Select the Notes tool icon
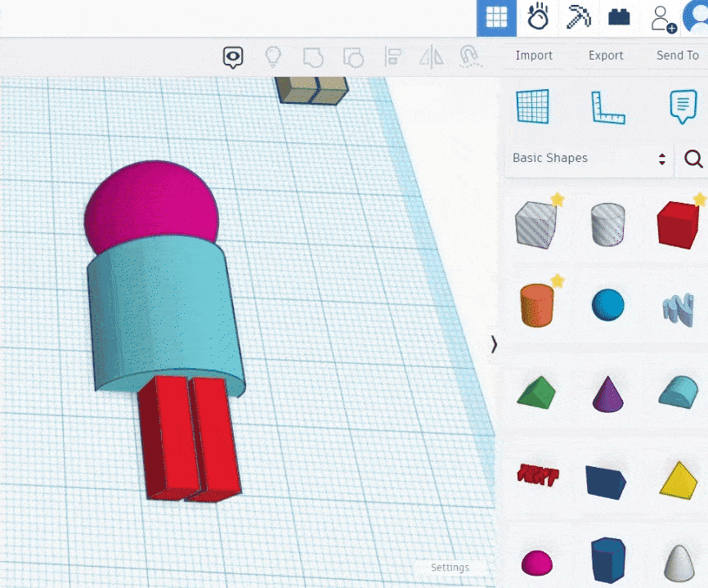This screenshot has height=588, width=708. (x=683, y=107)
